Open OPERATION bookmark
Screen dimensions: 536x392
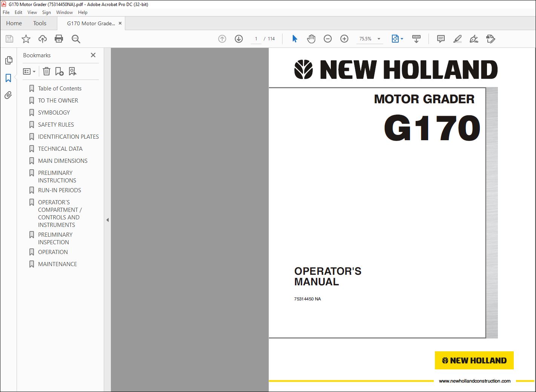click(x=53, y=252)
